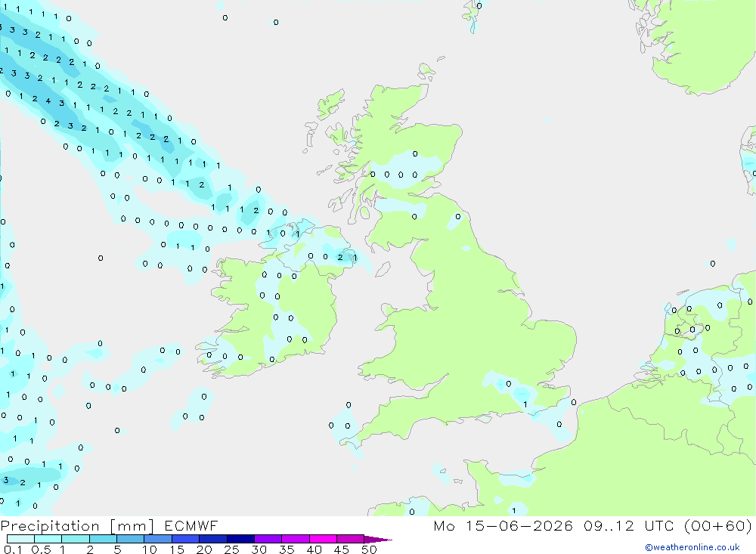Click the '10' legend scale label
Screen dimensions: 756x554
[150, 549]
